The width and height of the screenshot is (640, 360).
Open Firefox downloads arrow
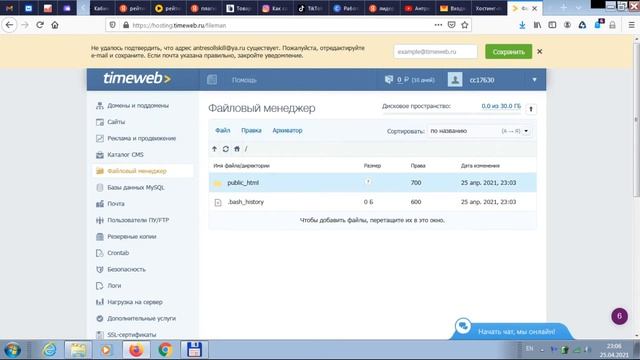coord(522,25)
